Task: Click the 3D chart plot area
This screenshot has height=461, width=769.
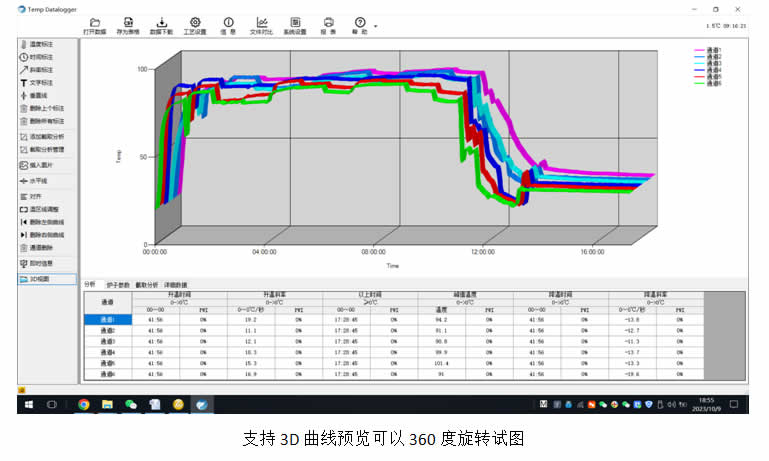Action: pyautogui.click(x=406, y=147)
